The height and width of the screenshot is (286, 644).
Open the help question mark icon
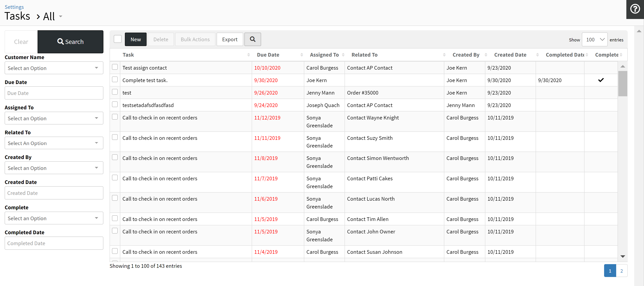coord(635,9)
